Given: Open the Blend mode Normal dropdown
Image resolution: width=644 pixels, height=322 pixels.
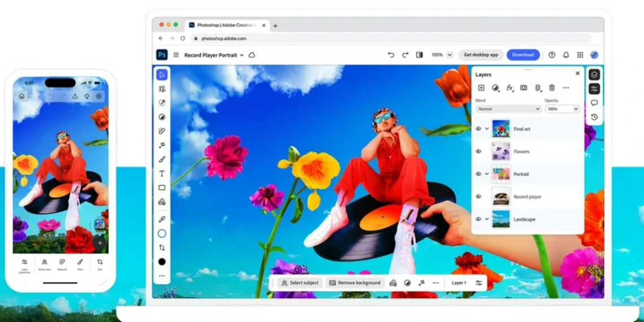Looking at the screenshot, I should click(x=508, y=109).
